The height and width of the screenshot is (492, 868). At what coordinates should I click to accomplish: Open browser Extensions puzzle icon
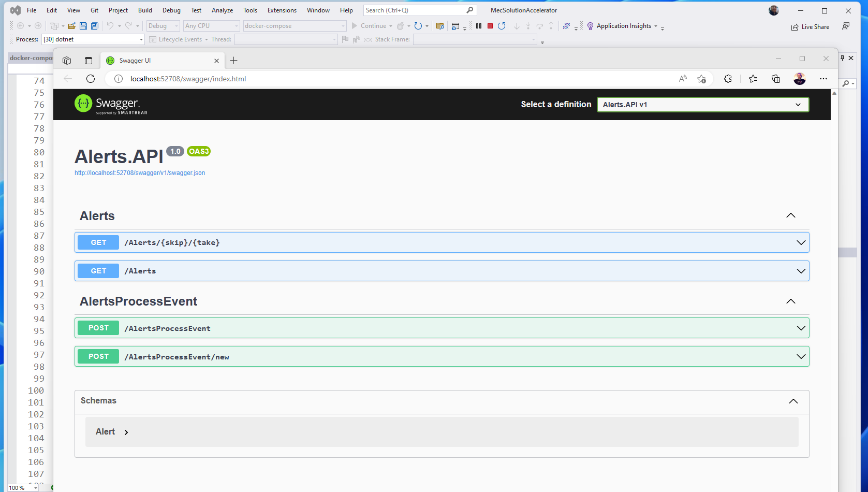coord(728,79)
